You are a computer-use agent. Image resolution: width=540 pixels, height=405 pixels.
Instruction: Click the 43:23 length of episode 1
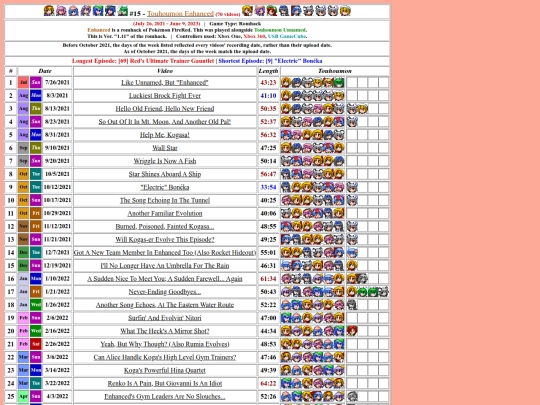tap(268, 83)
